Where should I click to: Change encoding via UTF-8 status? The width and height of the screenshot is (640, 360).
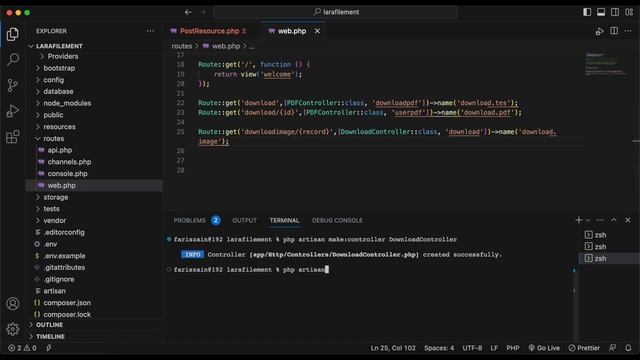472,348
